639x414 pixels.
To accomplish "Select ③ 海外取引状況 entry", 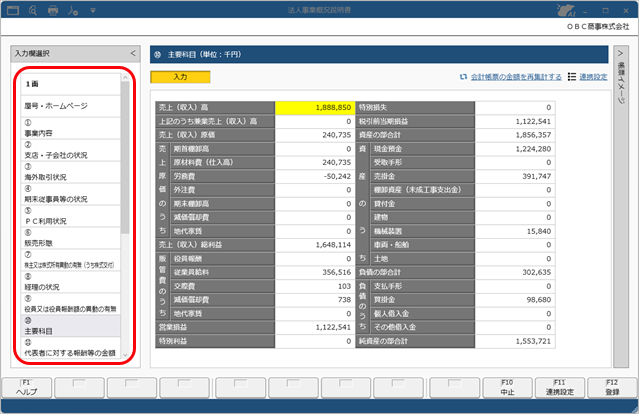I will coord(71,172).
